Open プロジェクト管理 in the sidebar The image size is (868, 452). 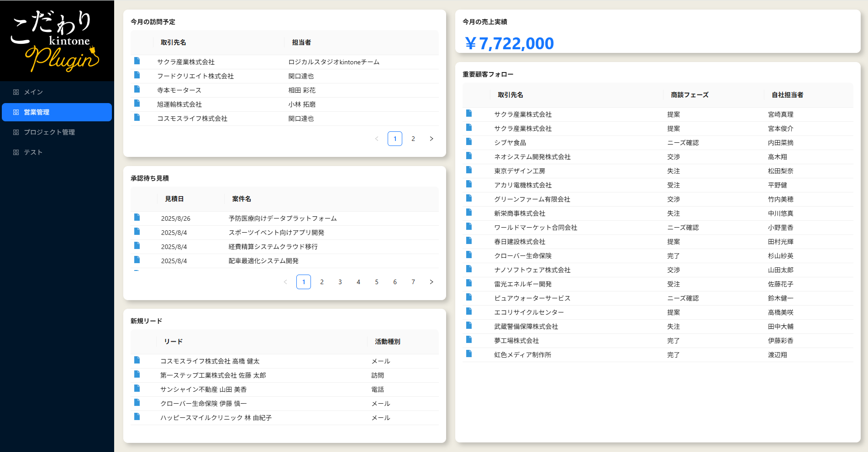click(49, 132)
